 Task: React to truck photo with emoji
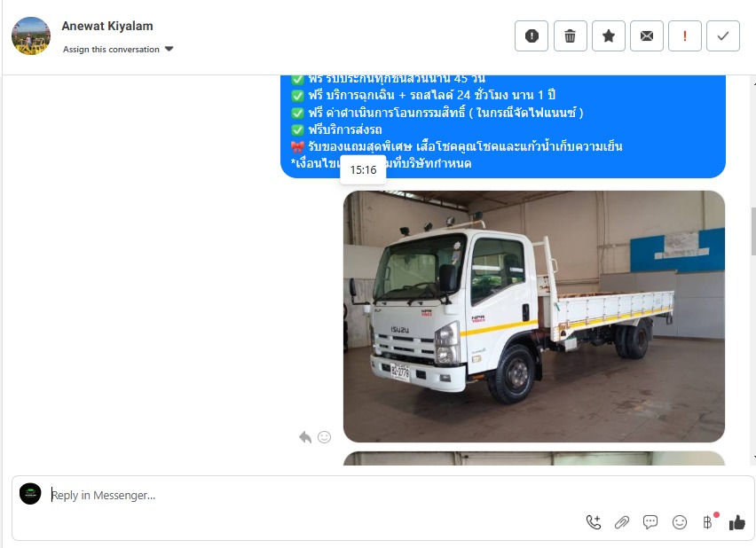[324, 437]
